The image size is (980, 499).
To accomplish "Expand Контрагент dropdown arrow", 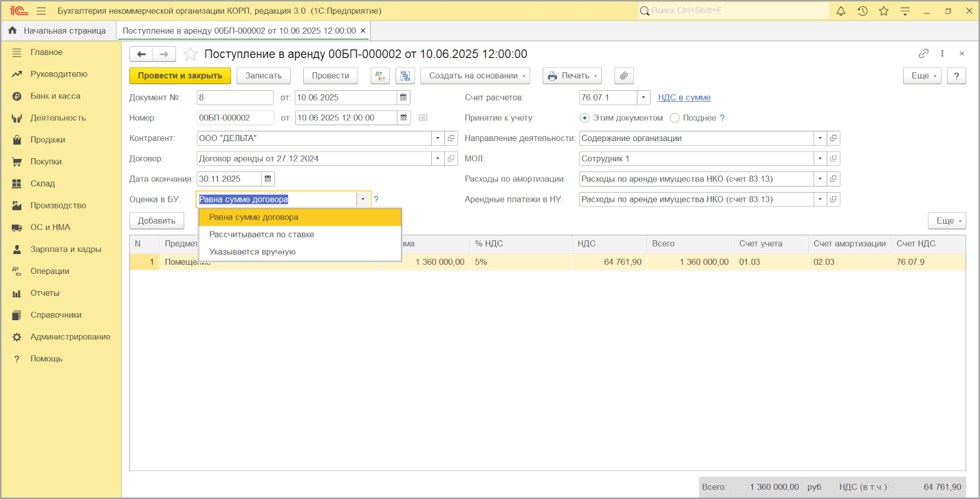I will coord(438,138).
